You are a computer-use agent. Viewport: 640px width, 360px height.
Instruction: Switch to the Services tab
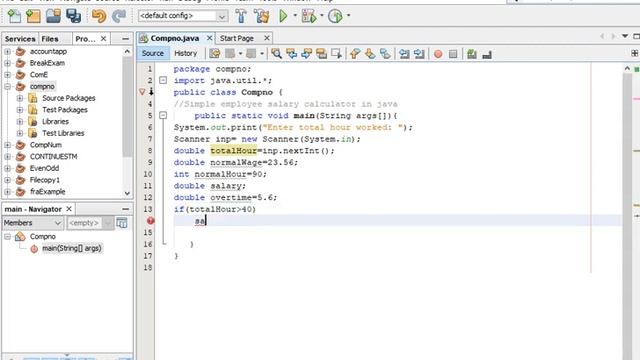20,39
